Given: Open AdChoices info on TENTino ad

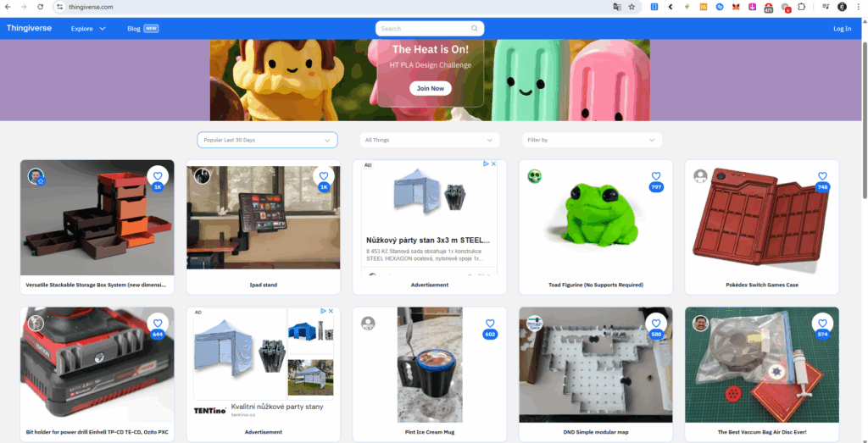Looking at the screenshot, I should [x=323, y=312].
